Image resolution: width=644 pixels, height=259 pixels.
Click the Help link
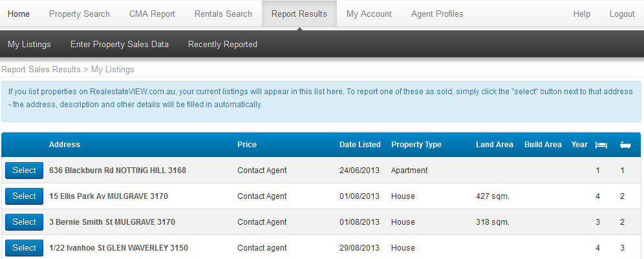[x=582, y=14]
